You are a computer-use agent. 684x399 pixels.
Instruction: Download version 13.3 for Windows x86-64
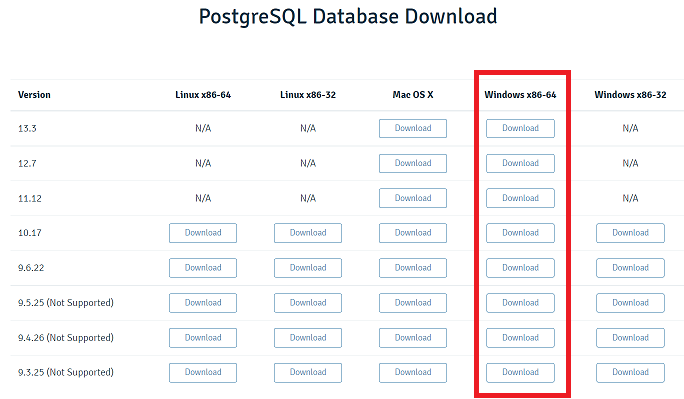(520, 128)
